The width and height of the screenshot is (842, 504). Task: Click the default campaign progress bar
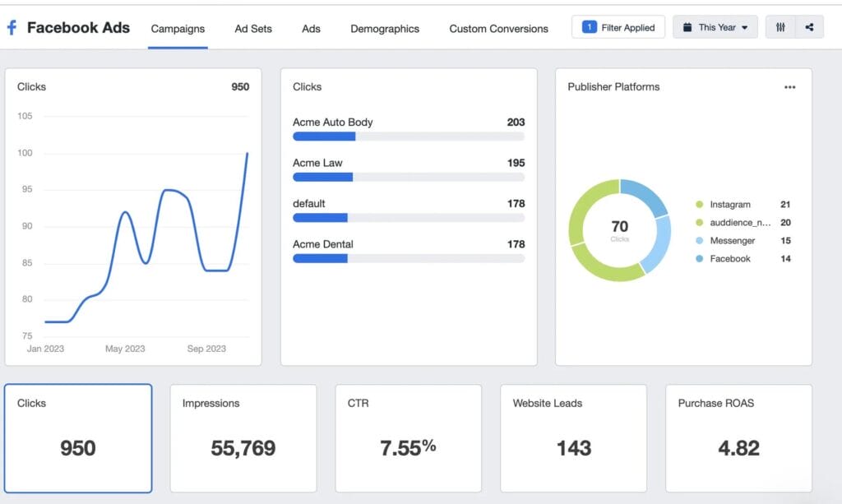409,218
